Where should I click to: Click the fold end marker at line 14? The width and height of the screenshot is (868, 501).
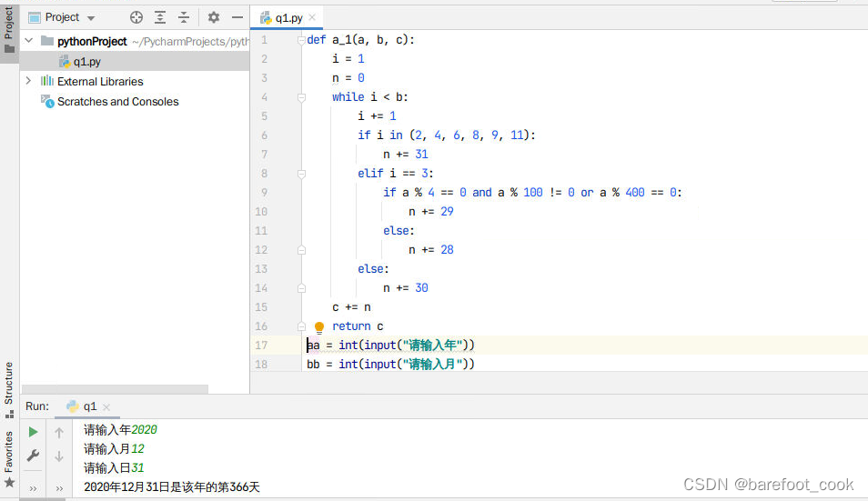[301, 288]
